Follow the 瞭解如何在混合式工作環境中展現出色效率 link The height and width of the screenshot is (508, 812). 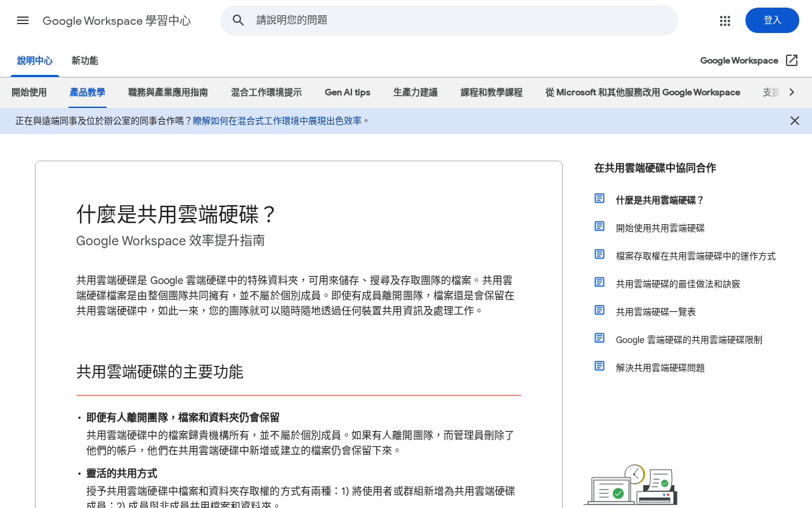[277, 121]
